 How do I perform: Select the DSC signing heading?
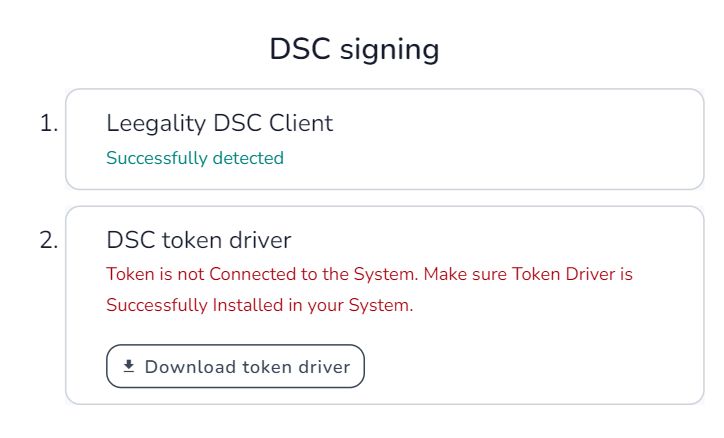[354, 50]
